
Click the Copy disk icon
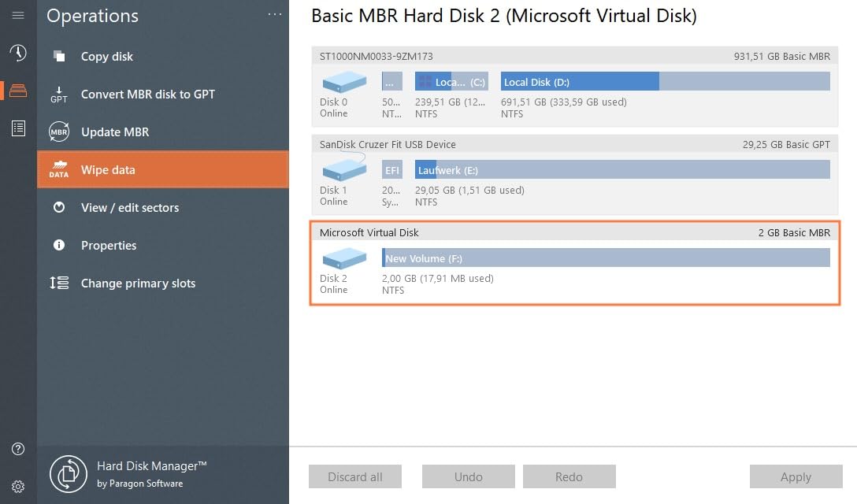tap(59, 56)
